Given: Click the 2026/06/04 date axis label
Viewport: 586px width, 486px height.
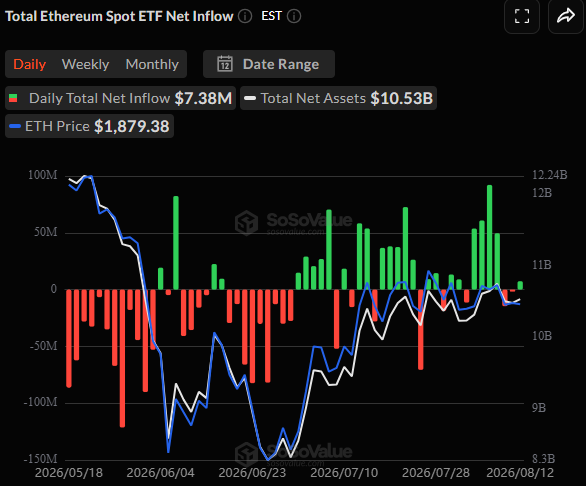Looking at the screenshot, I should [160, 473].
